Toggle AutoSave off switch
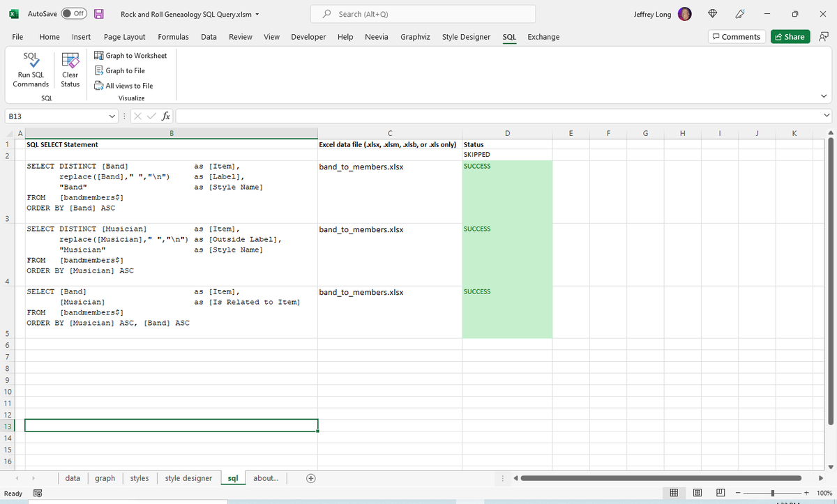Viewport: 837px width, 504px height. 73,14
